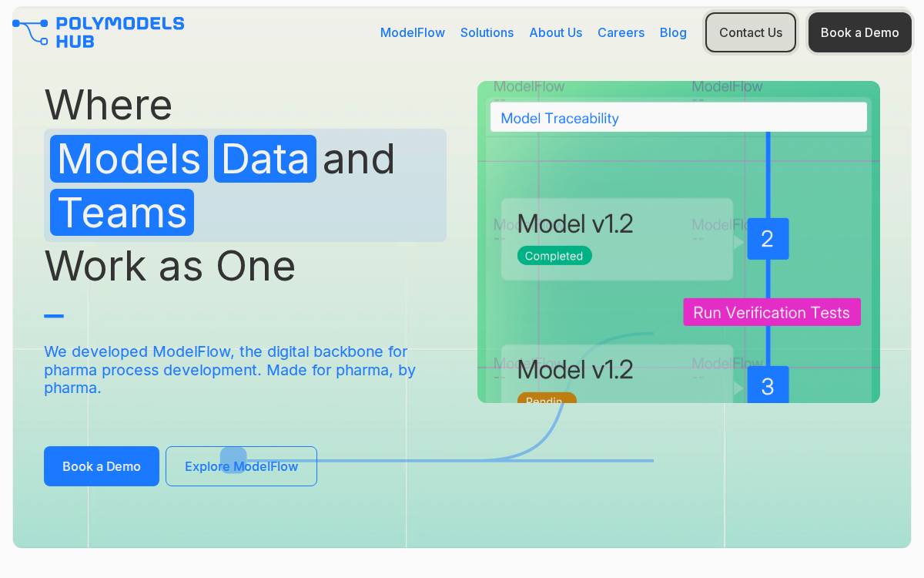Click the Work as One heading
Image resolution: width=924 pixels, height=578 pixels.
[x=170, y=266]
